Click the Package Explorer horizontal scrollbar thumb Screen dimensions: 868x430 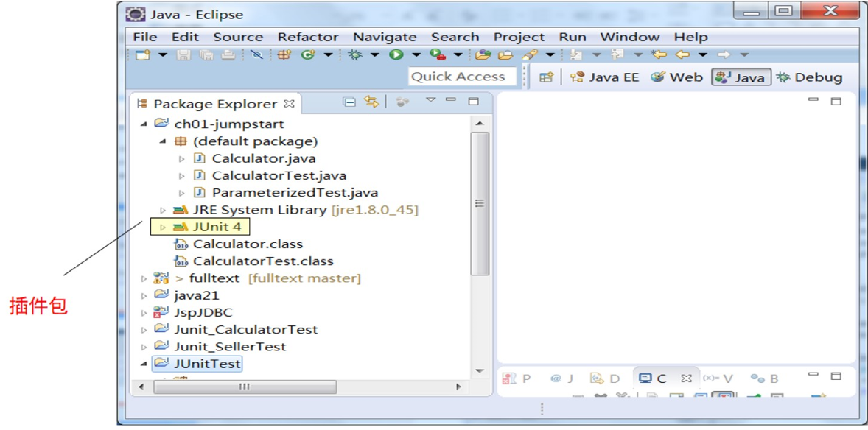[245, 387]
